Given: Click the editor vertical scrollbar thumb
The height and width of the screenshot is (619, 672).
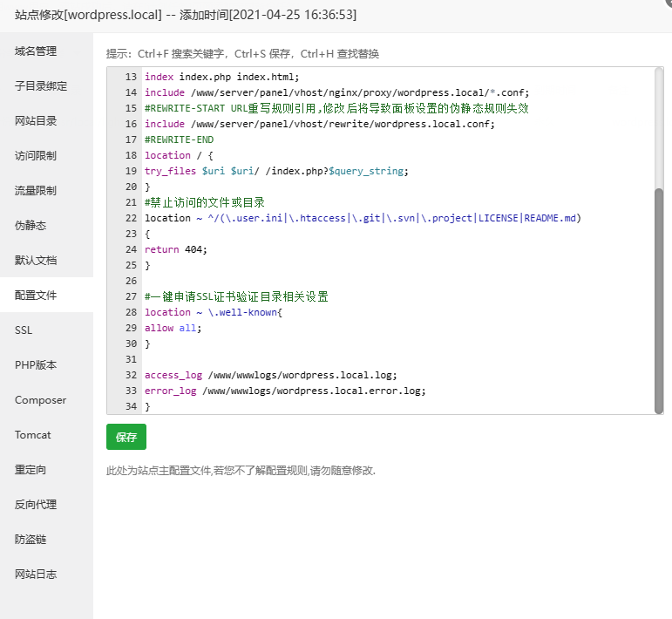Looking at the screenshot, I should [659, 301].
